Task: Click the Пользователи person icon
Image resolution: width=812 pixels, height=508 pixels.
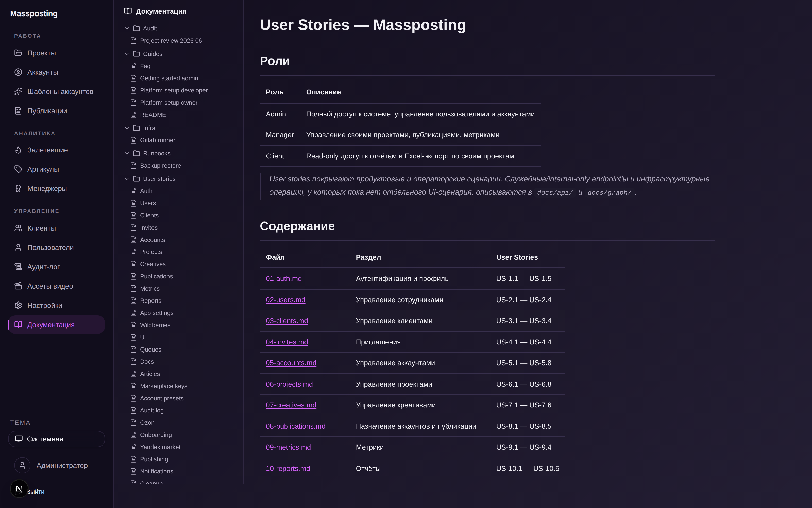Action: [x=18, y=247]
